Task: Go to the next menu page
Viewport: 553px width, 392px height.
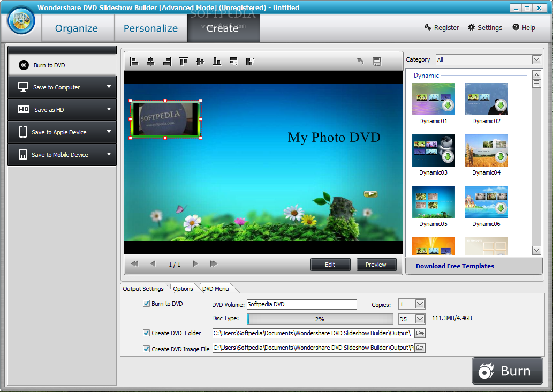Action: [x=195, y=264]
